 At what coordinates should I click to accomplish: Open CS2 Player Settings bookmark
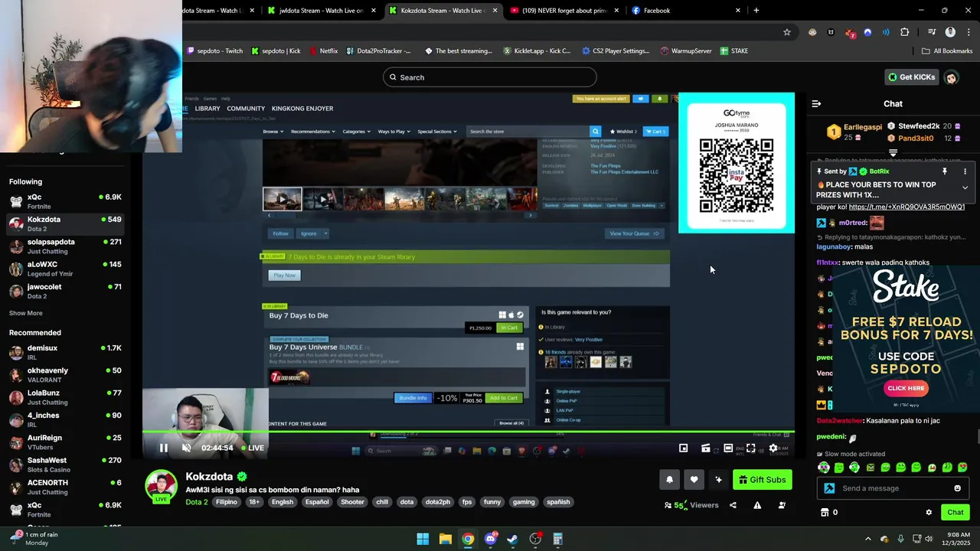616,51
